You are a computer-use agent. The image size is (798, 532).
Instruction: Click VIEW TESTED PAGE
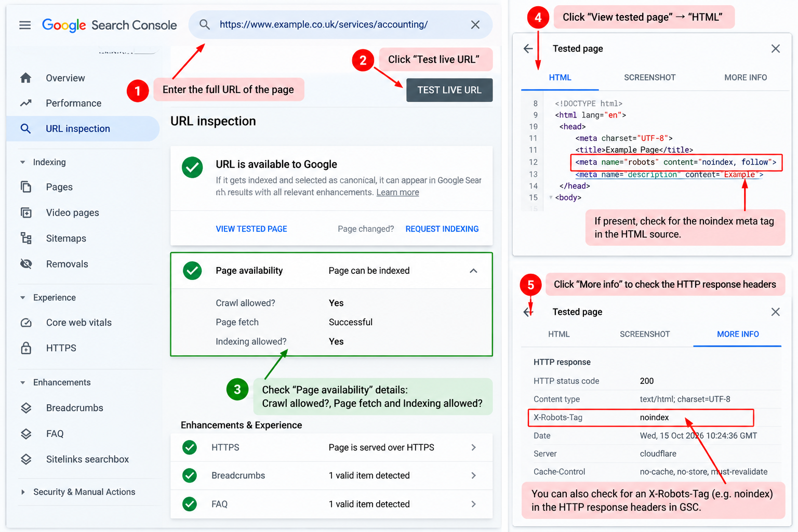coord(251,229)
